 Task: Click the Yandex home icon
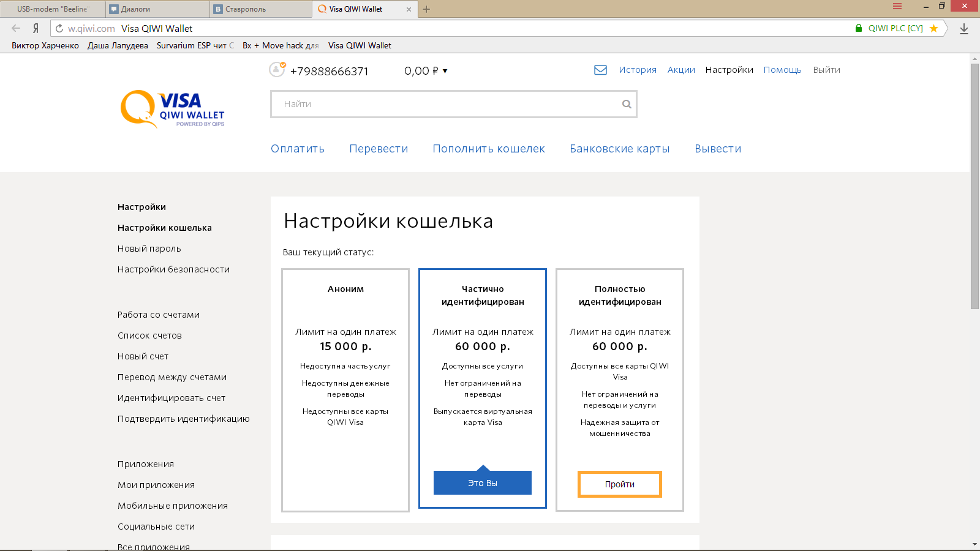tap(36, 28)
